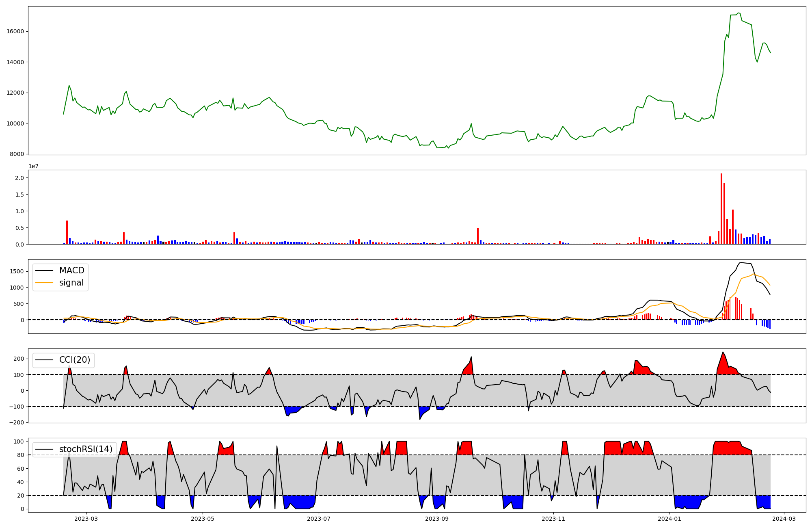Click the CCI(20) legend entry
The width and height of the screenshot is (812, 528).
click(x=75, y=360)
